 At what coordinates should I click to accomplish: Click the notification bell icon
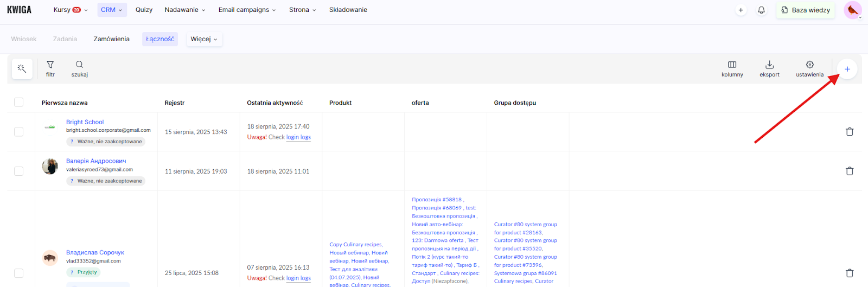click(761, 10)
